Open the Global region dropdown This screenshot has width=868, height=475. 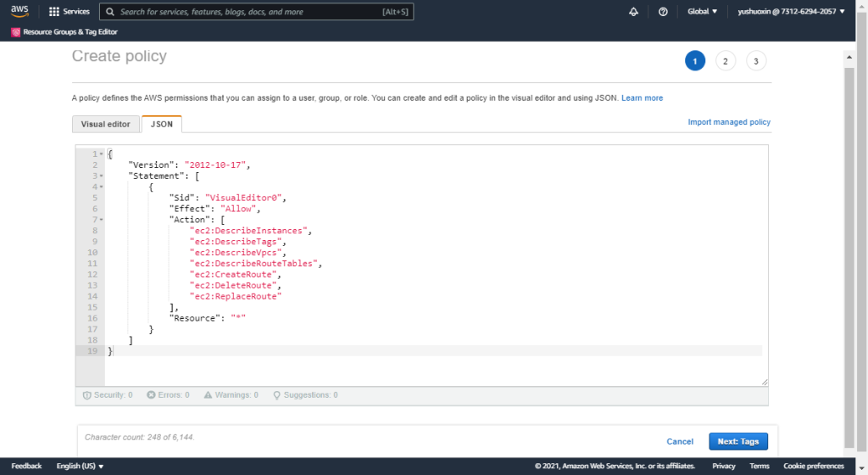[702, 12]
